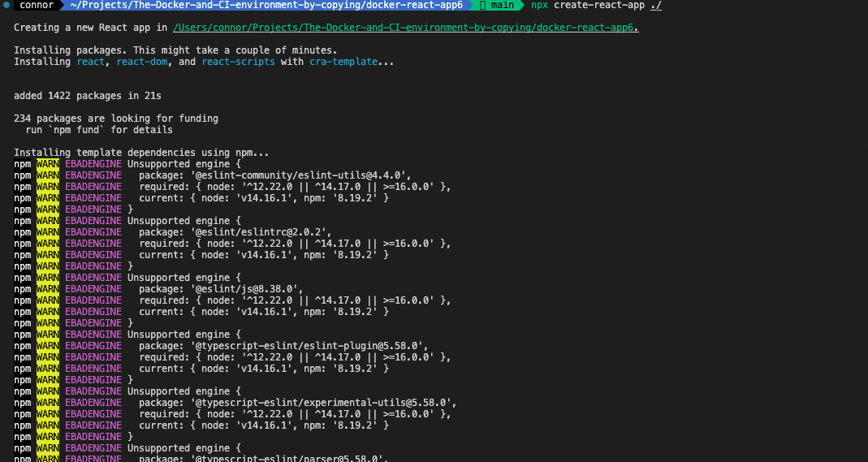
Task: Click the cyan 'react-dom' package name
Action: (x=142, y=62)
